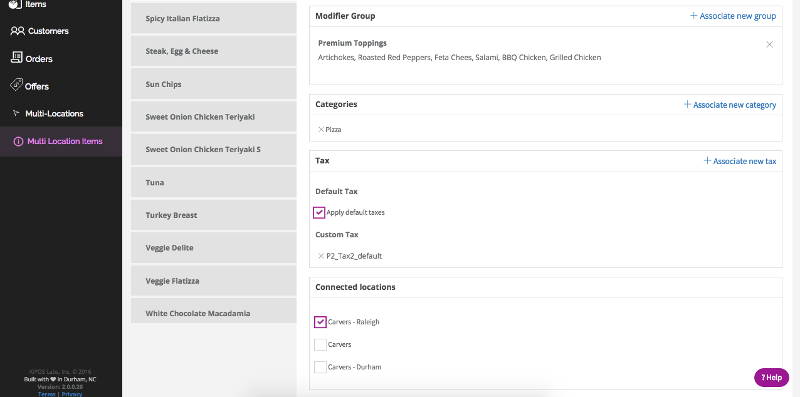
Task: Check the plain Carvers location checkbox
Action: (x=320, y=344)
